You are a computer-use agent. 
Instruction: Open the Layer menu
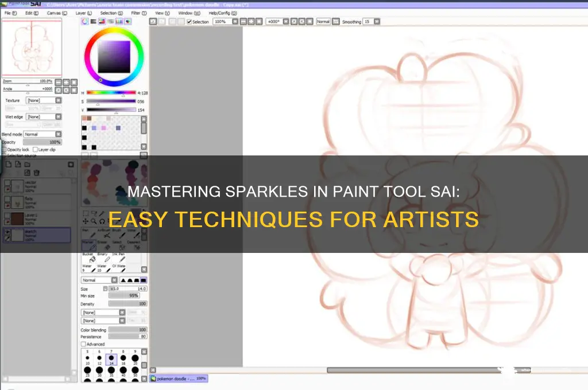coord(84,13)
